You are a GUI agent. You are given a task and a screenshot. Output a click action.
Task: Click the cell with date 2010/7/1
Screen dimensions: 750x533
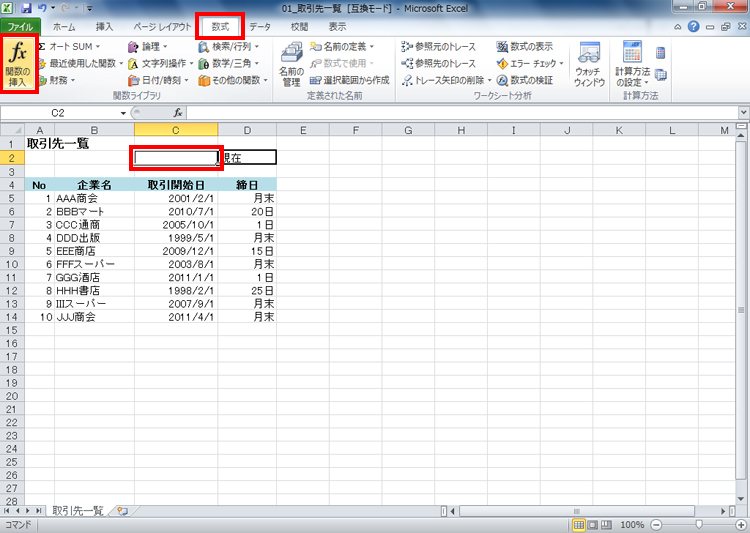tap(176, 211)
